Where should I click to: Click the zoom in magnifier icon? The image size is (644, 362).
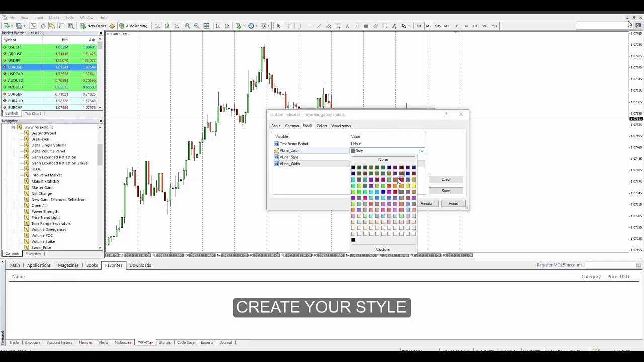point(187,26)
